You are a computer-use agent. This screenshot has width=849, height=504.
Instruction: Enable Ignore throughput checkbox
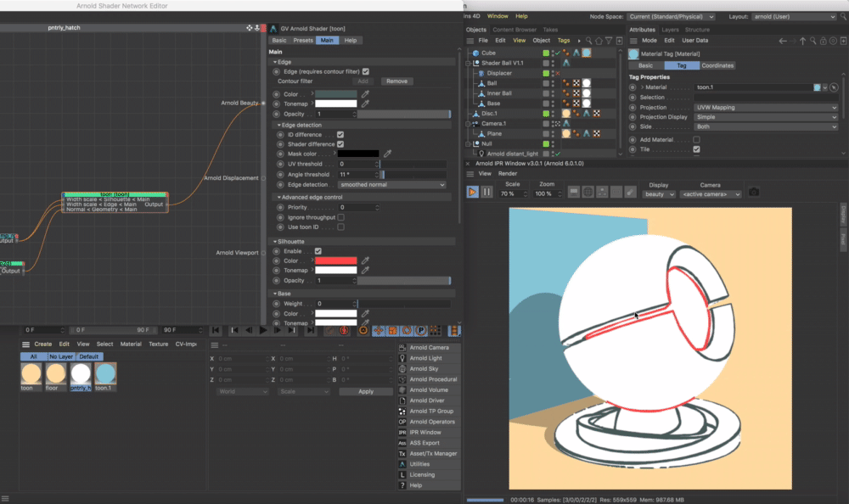340,217
